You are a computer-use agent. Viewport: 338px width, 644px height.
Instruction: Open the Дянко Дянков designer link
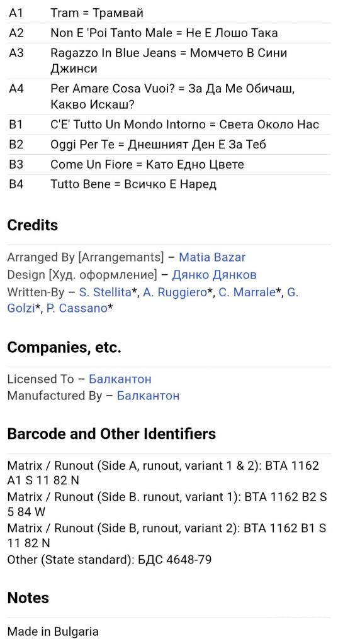(x=214, y=275)
